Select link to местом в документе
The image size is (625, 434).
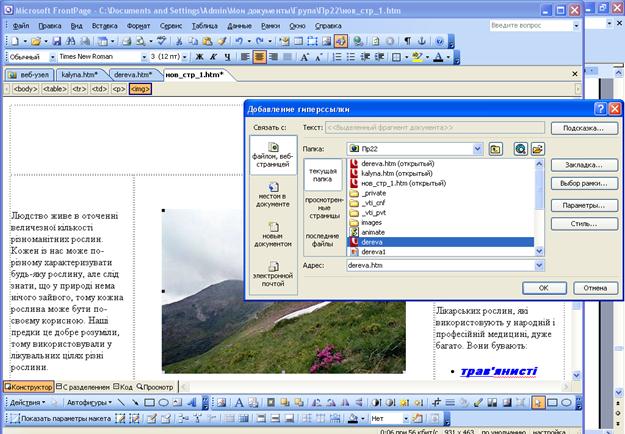(273, 195)
